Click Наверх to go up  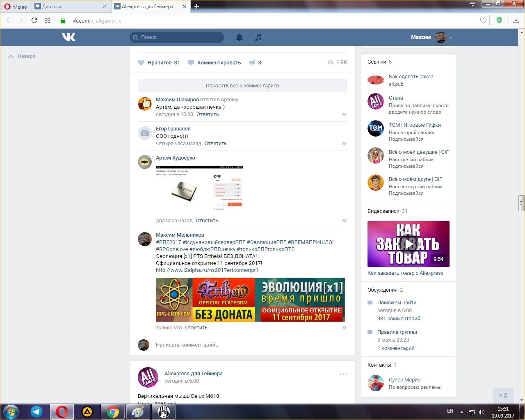22,56
